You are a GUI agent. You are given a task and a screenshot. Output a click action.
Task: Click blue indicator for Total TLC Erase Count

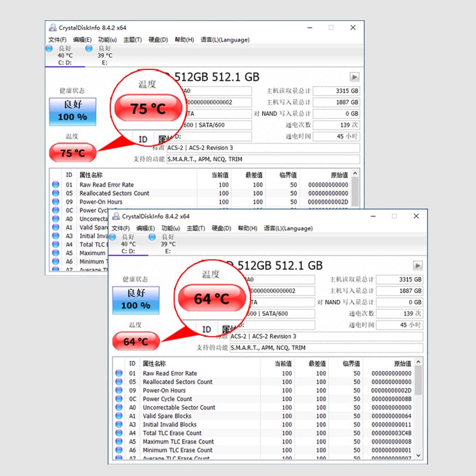[x=119, y=433]
